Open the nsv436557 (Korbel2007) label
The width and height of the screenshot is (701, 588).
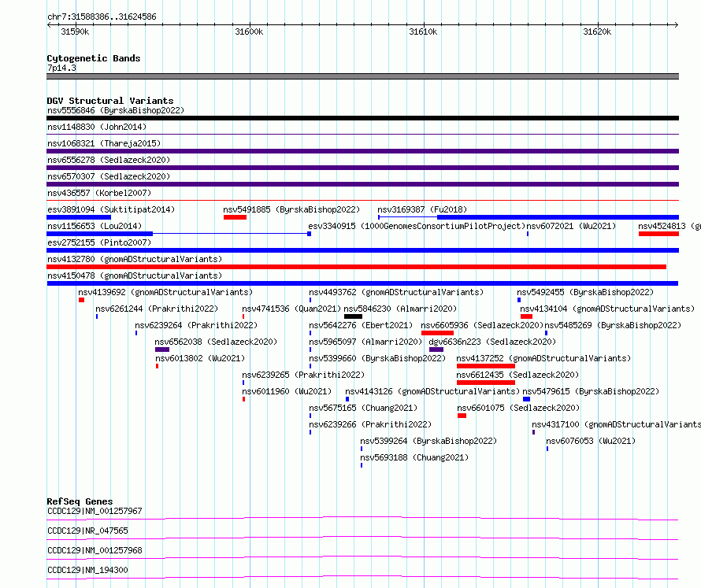(x=99, y=193)
